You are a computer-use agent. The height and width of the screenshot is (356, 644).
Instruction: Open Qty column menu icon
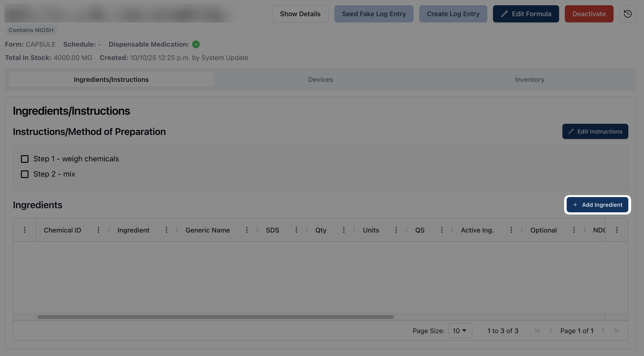[344, 230]
